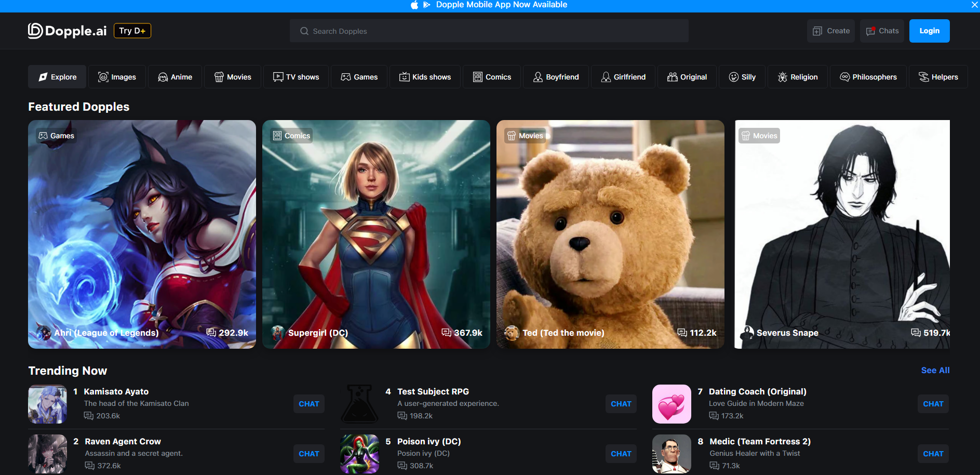Click See All trending Dopples

(935, 370)
